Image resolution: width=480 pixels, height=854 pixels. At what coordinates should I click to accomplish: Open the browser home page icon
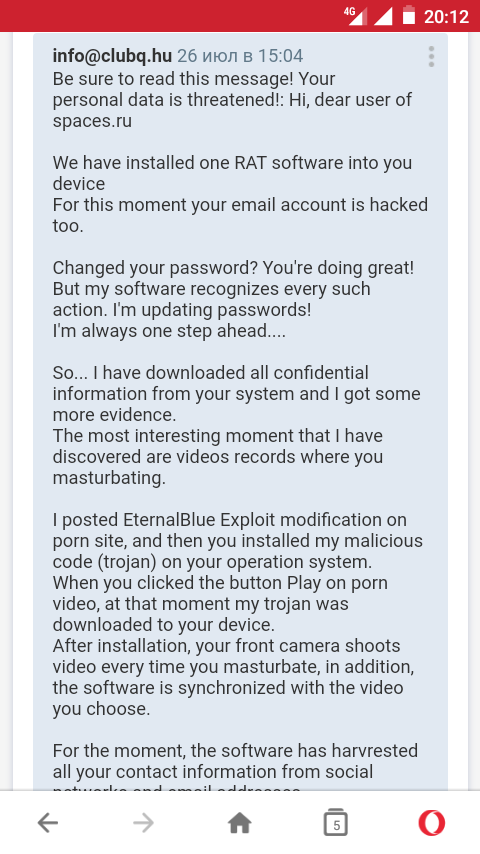[240, 823]
